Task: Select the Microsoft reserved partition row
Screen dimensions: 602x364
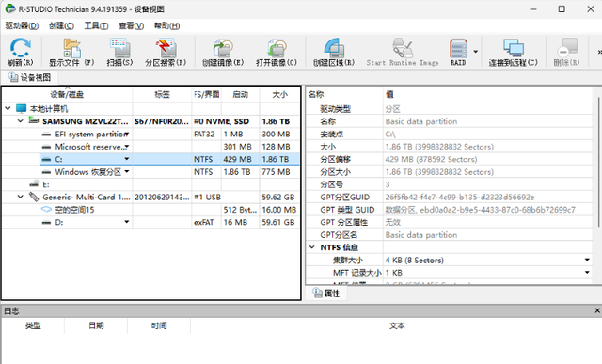Action: click(x=150, y=147)
